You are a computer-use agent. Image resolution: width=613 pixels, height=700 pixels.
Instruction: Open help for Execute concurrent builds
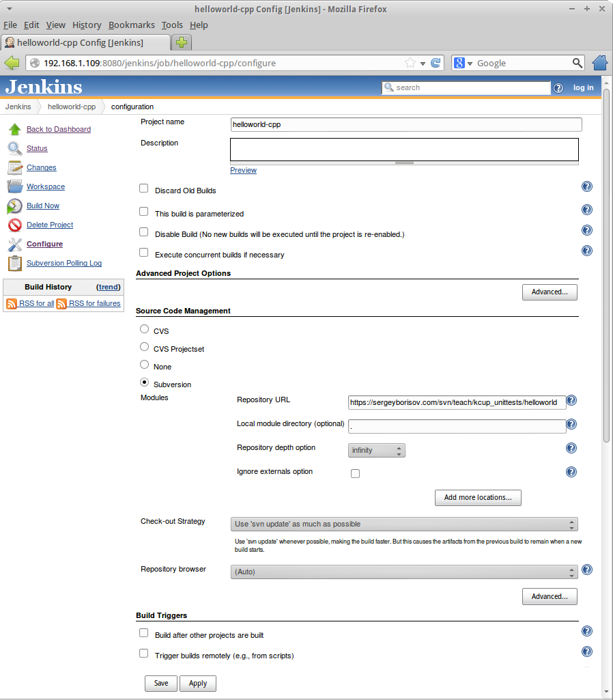[x=586, y=251]
